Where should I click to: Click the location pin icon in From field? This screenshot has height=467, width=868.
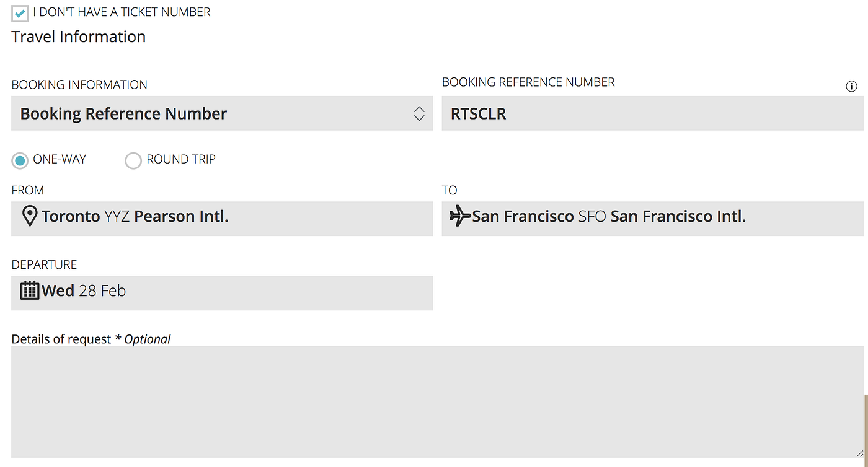click(29, 217)
